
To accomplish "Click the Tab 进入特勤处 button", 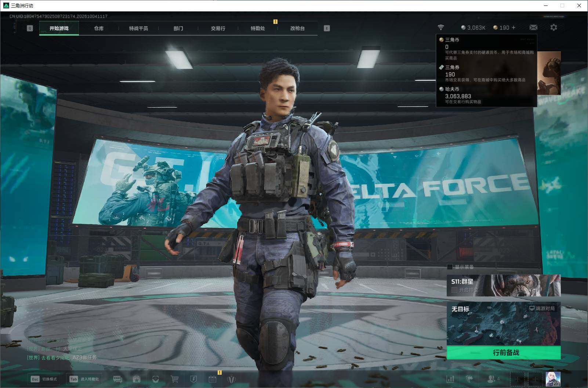I will [84, 379].
